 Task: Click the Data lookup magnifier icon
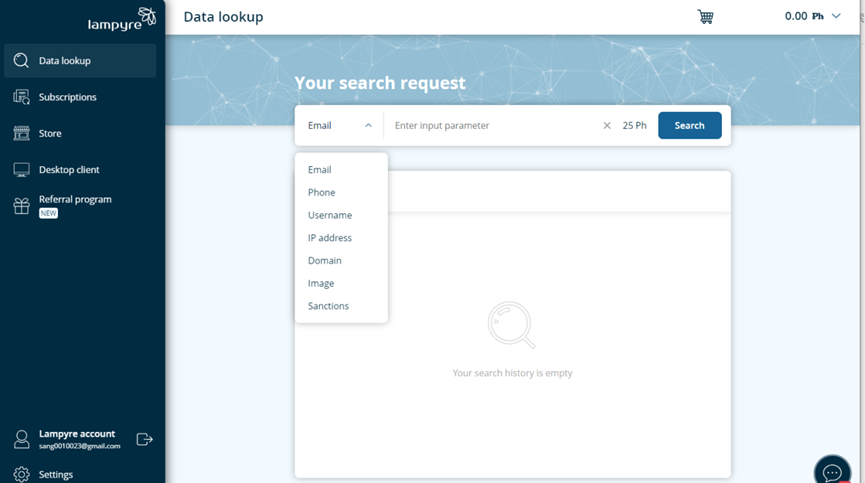click(21, 61)
